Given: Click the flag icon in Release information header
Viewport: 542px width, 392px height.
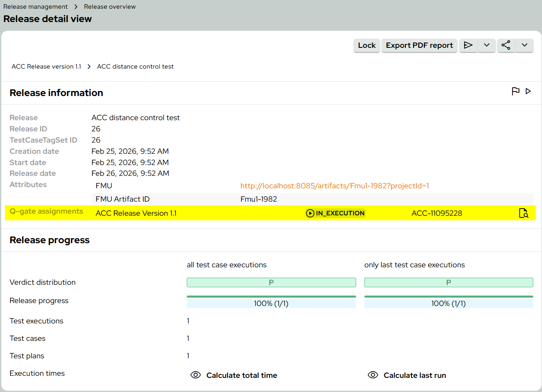Looking at the screenshot, I should click(x=516, y=91).
